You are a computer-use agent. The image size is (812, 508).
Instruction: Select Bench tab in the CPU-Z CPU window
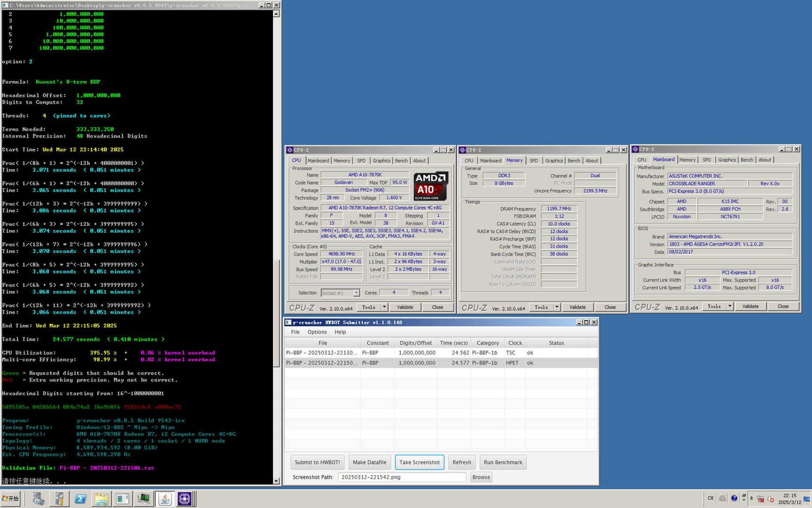pyautogui.click(x=401, y=161)
